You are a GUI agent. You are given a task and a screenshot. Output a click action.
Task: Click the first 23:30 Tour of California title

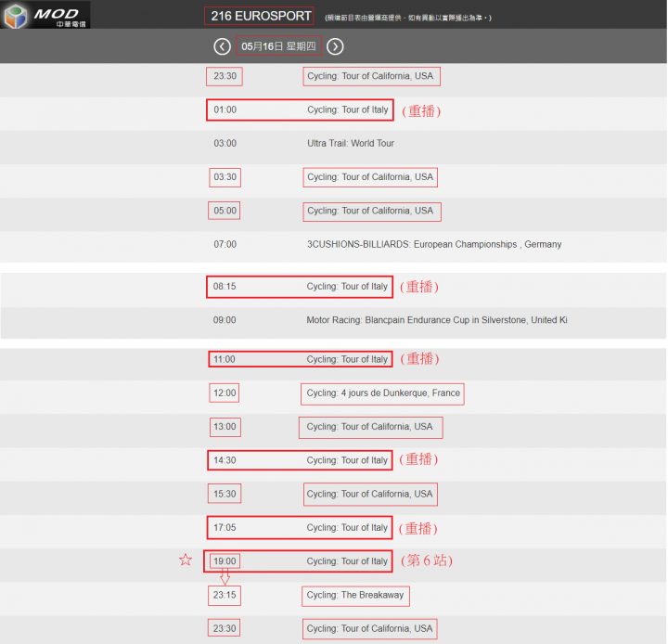371,76
